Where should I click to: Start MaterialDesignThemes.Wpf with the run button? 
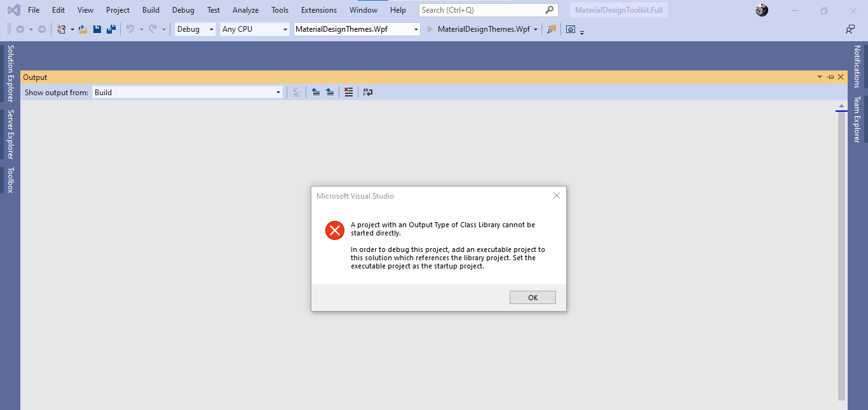click(x=479, y=29)
